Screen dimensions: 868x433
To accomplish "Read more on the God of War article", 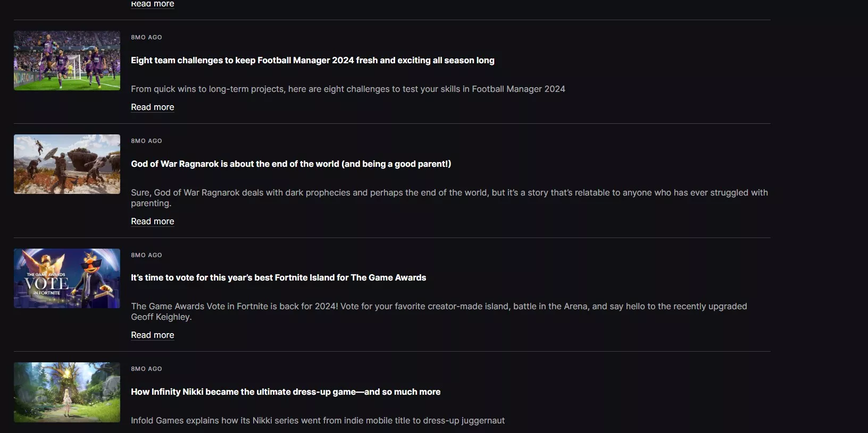I will pyautogui.click(x=153, y=222).
